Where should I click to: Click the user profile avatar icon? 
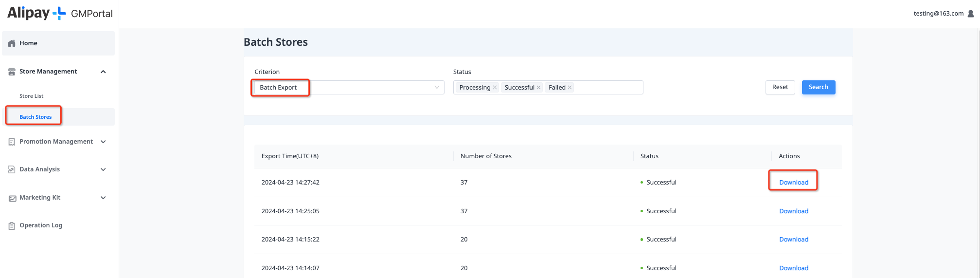coord(971,14)
